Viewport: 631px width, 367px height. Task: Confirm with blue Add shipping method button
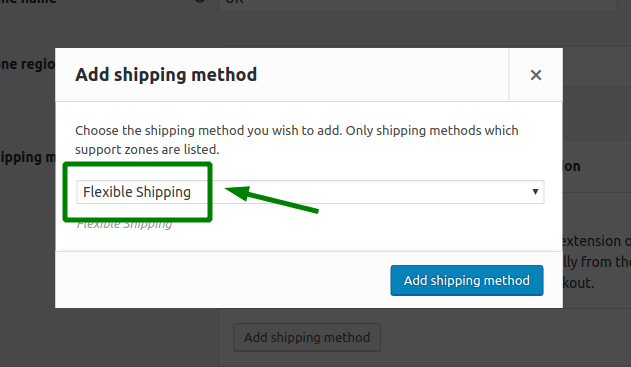click(467, 280)
